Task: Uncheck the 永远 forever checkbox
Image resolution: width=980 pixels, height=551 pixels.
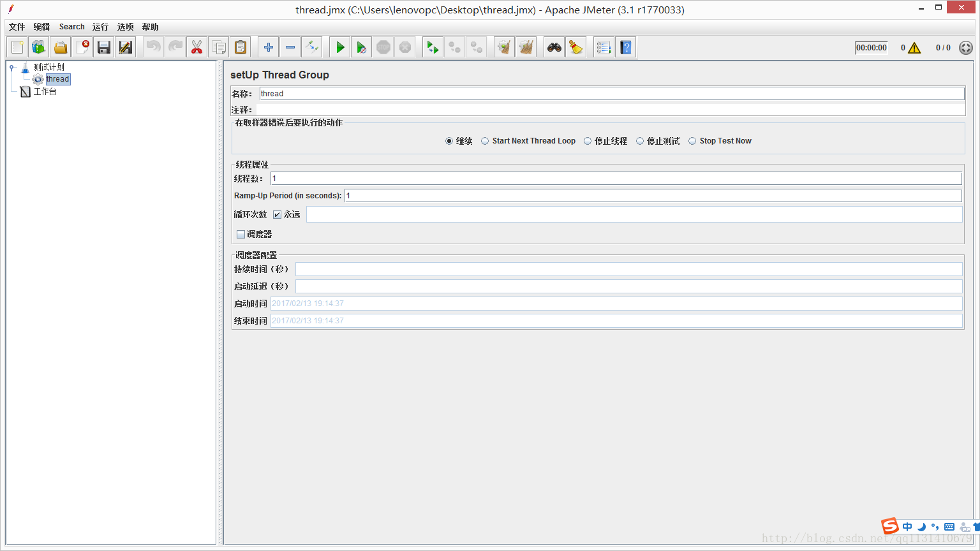Action: pos(277,215)
